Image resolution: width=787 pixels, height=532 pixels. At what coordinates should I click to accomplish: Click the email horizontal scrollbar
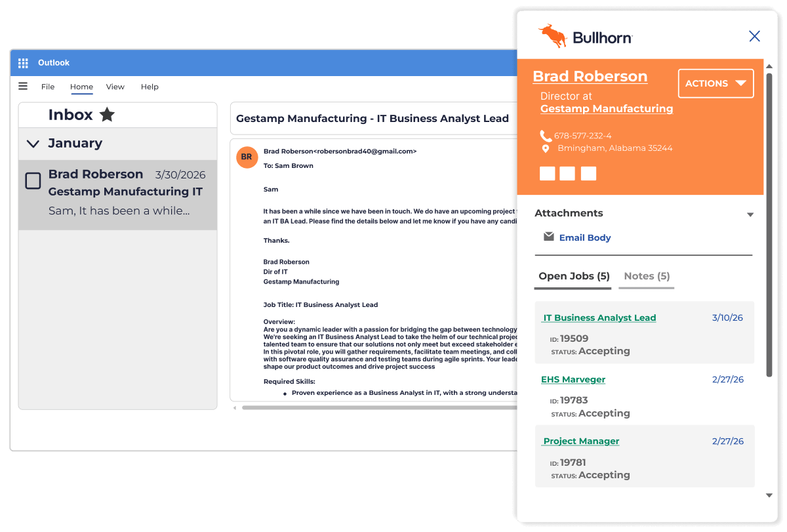pyautogui.click(x=379, y=408)
